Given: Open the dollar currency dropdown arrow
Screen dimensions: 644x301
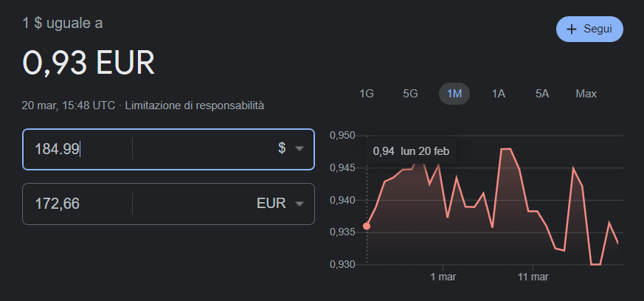Looking at the screenshot, I should 300,148.
